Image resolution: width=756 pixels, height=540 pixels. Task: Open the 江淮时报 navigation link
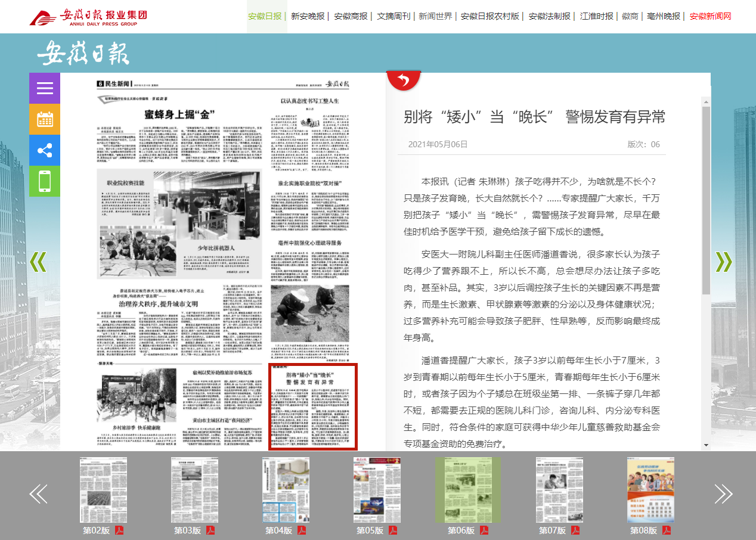(x=597, y=16)
